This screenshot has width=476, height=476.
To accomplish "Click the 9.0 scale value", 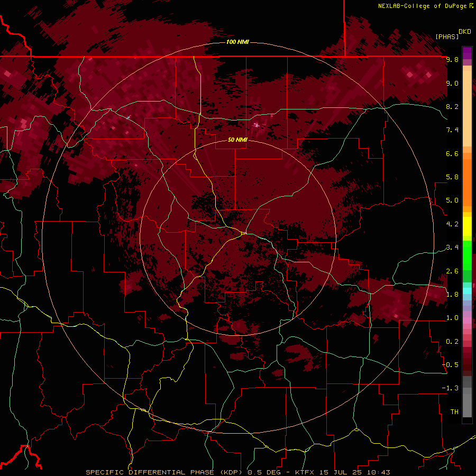I will (x=452, y=83).
